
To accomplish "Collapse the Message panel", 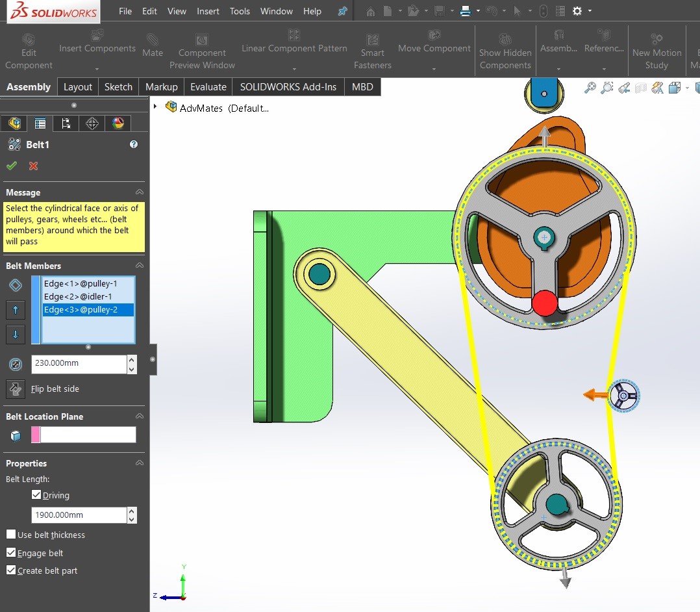I will point(139,192).
